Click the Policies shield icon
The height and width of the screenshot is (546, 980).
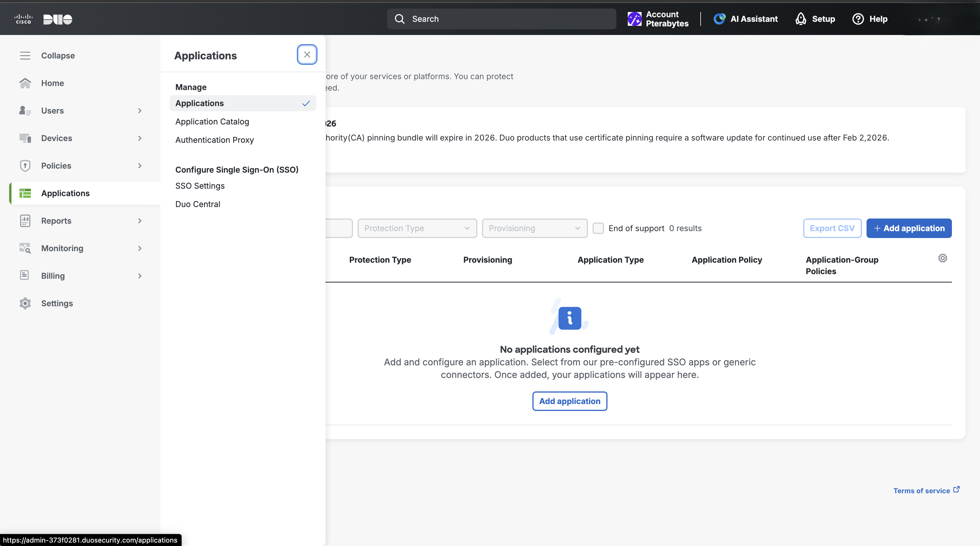pos(25,166)
